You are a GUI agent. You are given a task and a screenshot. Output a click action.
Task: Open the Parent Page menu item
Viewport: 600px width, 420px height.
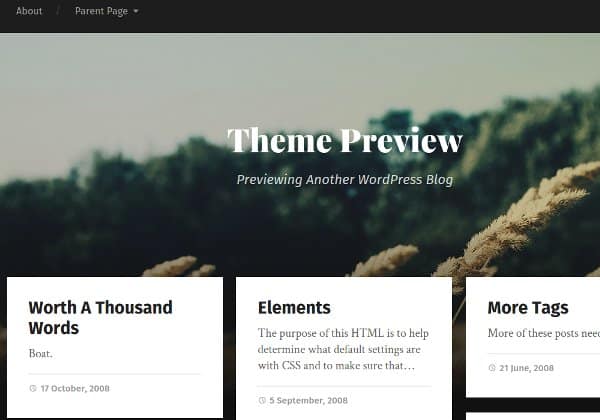[x=101, y=11]
